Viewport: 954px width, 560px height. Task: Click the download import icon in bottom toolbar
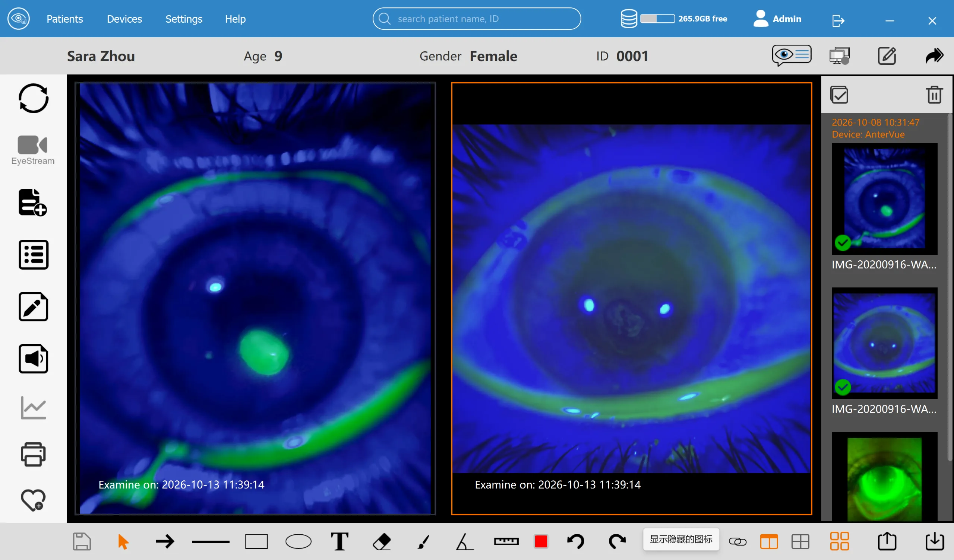coord(934,541)
